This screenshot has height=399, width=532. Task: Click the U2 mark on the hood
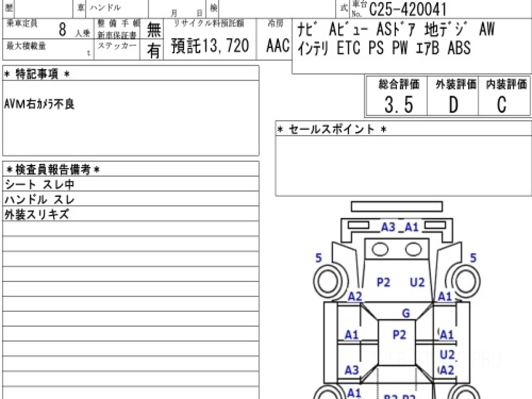417,282
